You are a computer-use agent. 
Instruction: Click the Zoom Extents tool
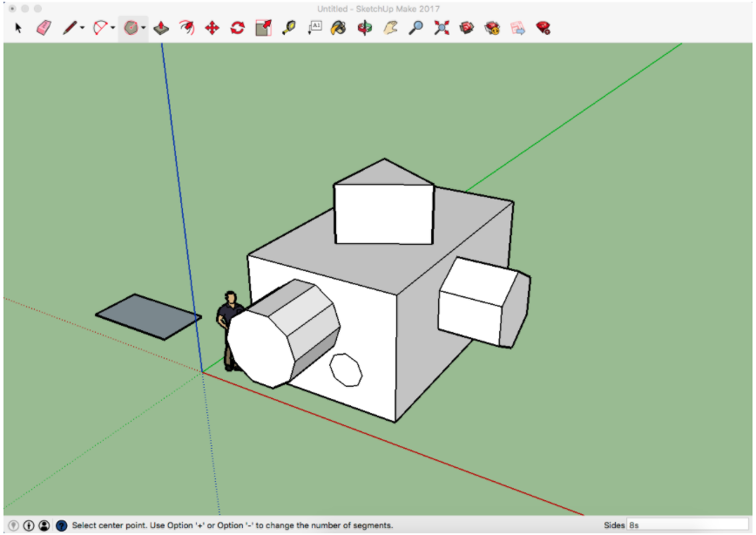442,28
